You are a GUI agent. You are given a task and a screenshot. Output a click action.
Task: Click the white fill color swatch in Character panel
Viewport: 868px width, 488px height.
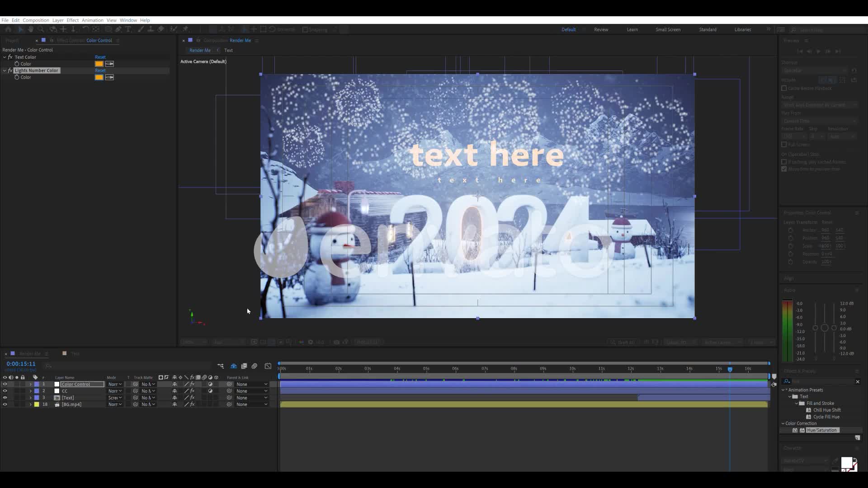click(846, 462)
